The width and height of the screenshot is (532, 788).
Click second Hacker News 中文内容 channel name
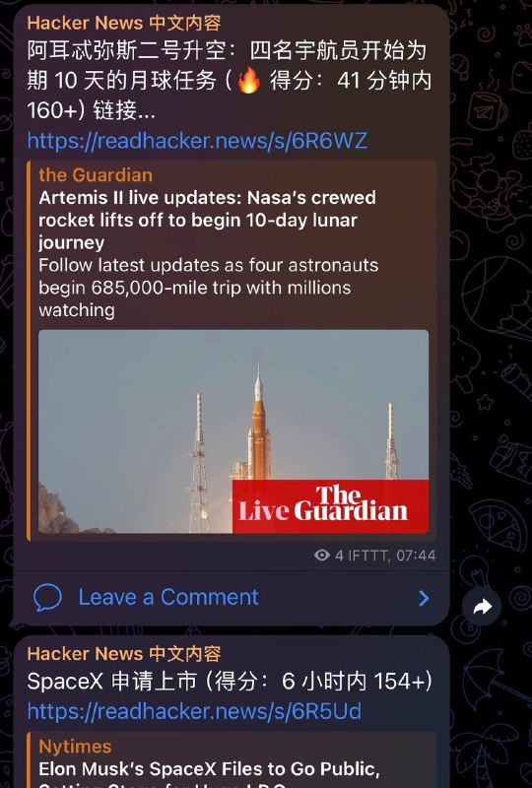point(124,653)
